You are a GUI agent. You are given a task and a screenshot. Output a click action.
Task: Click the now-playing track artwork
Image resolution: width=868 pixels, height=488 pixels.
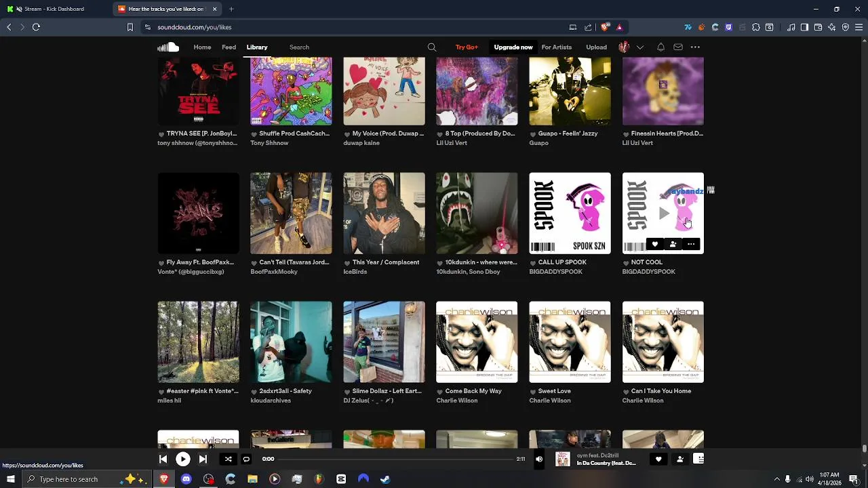click(x=563, y=459)
